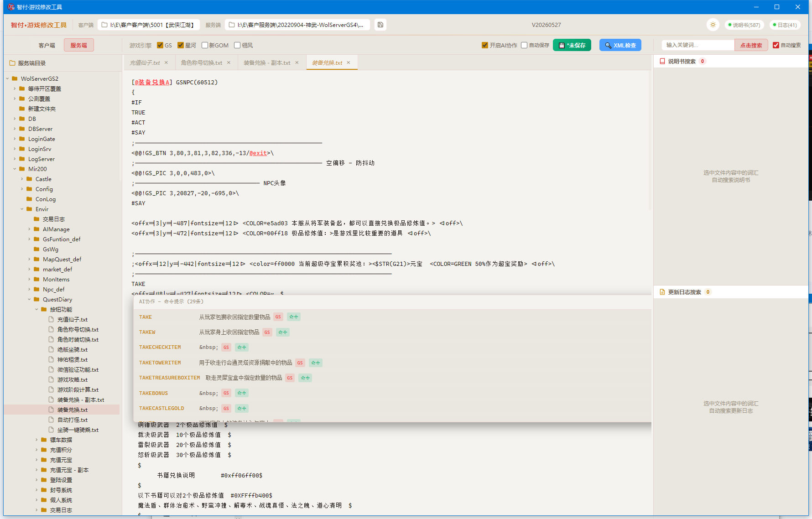This screenshot has width=812, height=519.
Task: Open 神佑租赁.txt in the file tree
Action: point(73,359)
